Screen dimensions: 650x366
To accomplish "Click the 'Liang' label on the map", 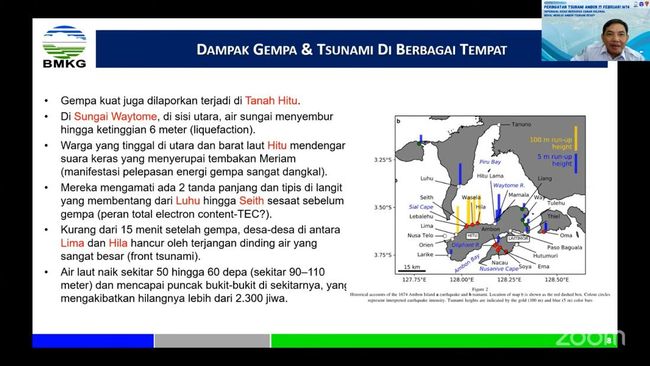I will (x=545, y=179).
